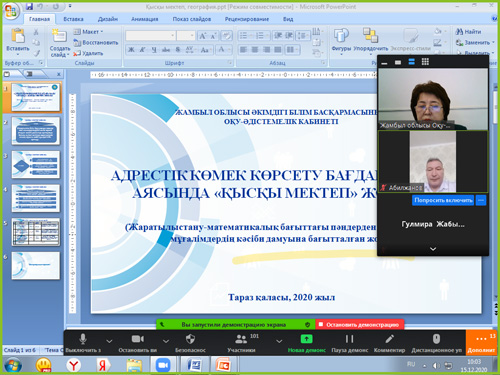
Task: Open the Participants panel icon
Action: pyautogui.click(x=241, y=339)
